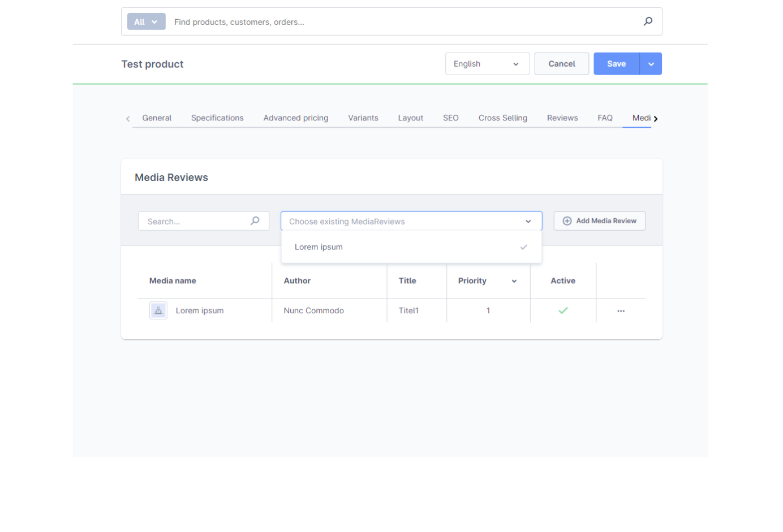Click Lorem ipsum name in the table row
The image size is (783, 532).
tap(200, 311)
